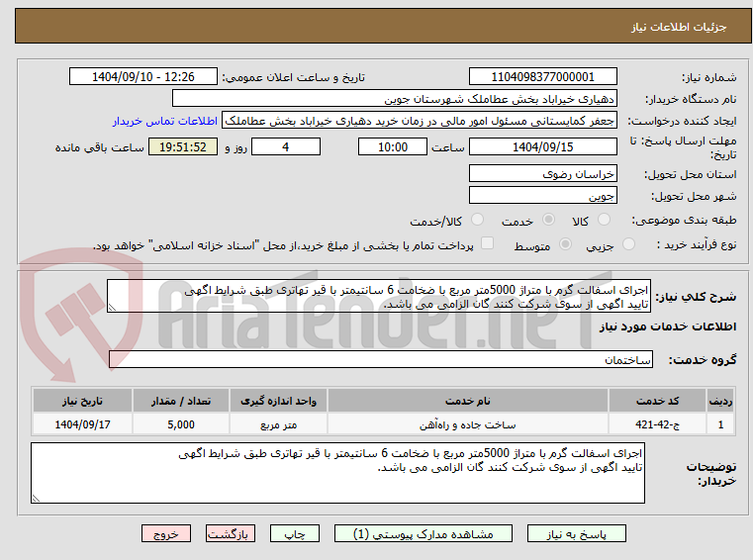The image size is (753, 560).
Task: Click the announcement date field 1404/09/10 - 12:26
Action: click(143, 77)
